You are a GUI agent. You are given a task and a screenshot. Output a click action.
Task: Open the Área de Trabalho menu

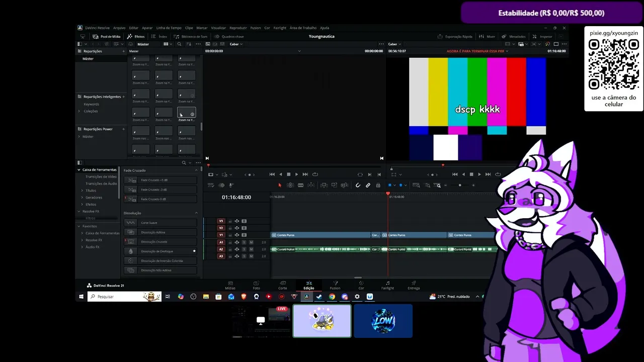point(303,28)
